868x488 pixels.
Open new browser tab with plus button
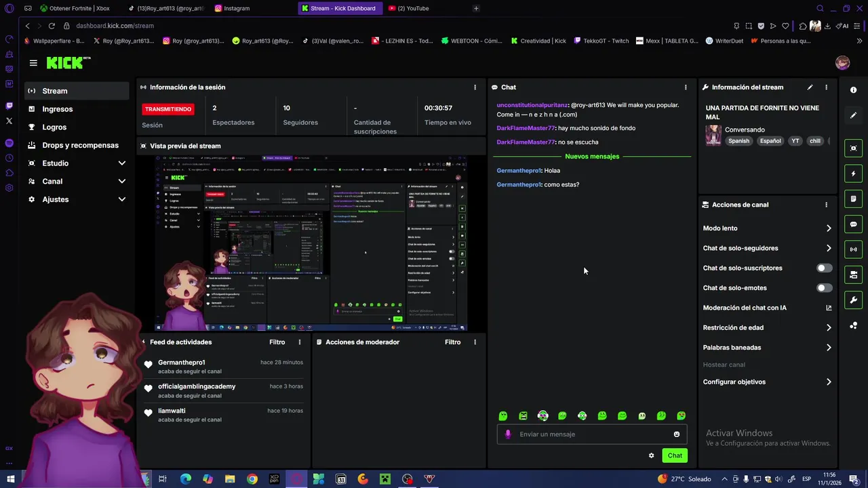point(476,8)
